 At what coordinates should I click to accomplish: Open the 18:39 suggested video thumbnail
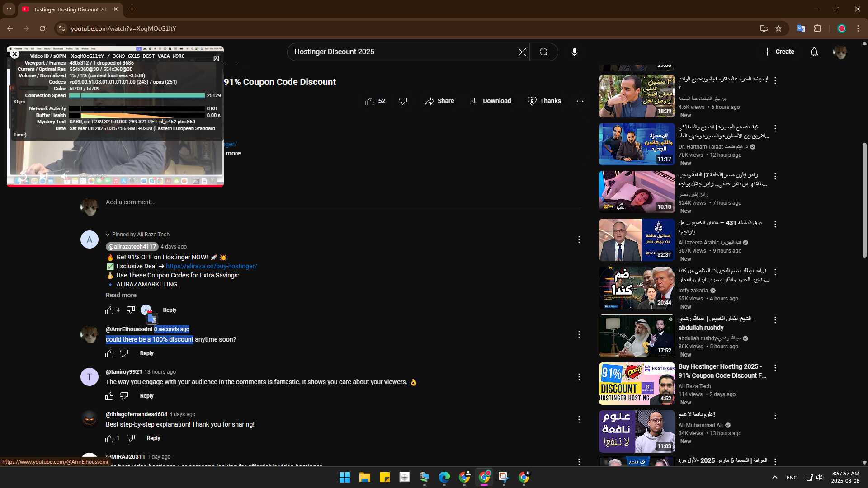click(x=637, y=96)
